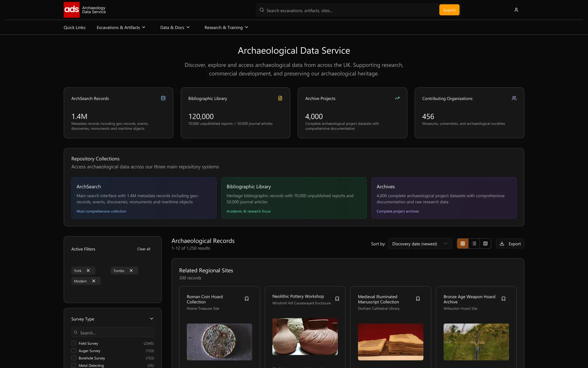Open the sort by Discovery date dropdown
Screen dimensions: 588x368
[419, 243]
